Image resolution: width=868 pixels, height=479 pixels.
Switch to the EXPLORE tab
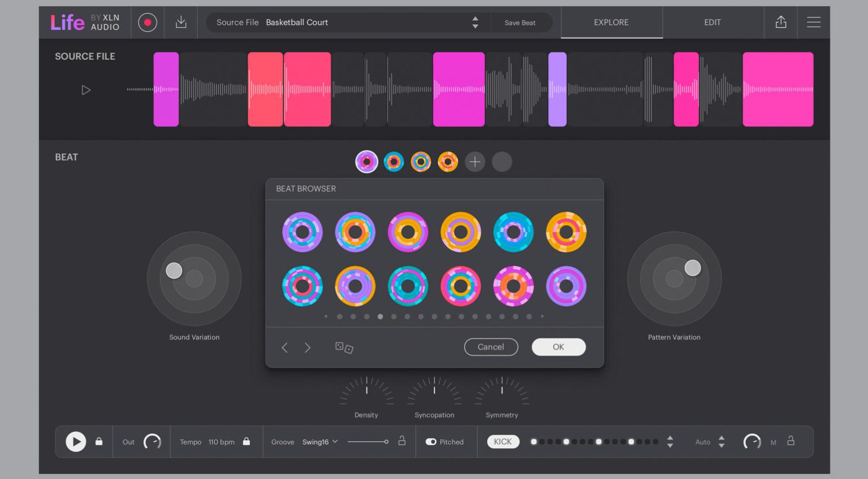(x=611, y=23)
